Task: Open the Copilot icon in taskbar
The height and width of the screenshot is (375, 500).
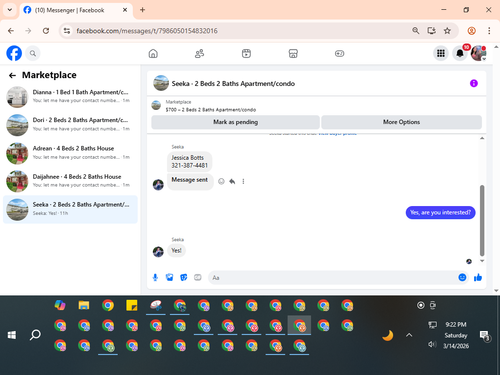Action: pyautogui.click(x=60, y=305)
